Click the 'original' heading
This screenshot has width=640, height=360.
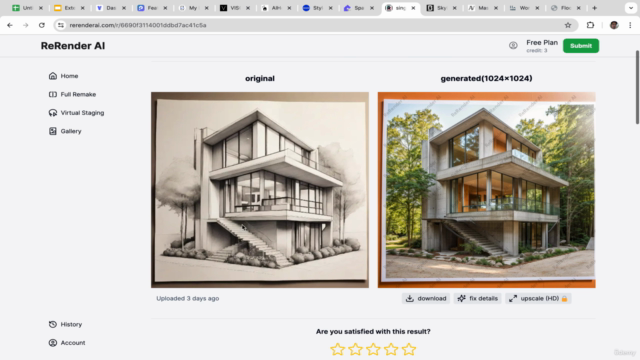pyautogui.click(x=260, y=78)
